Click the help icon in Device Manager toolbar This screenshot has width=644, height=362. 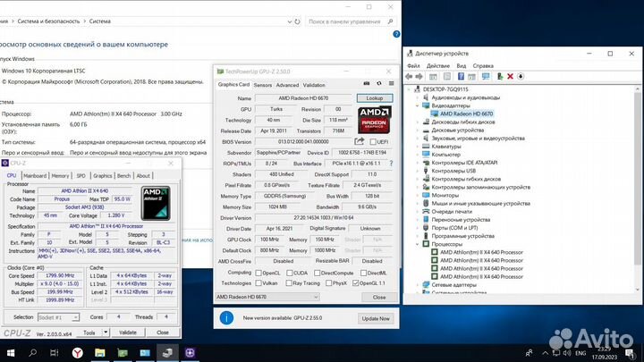pos(461,76)
